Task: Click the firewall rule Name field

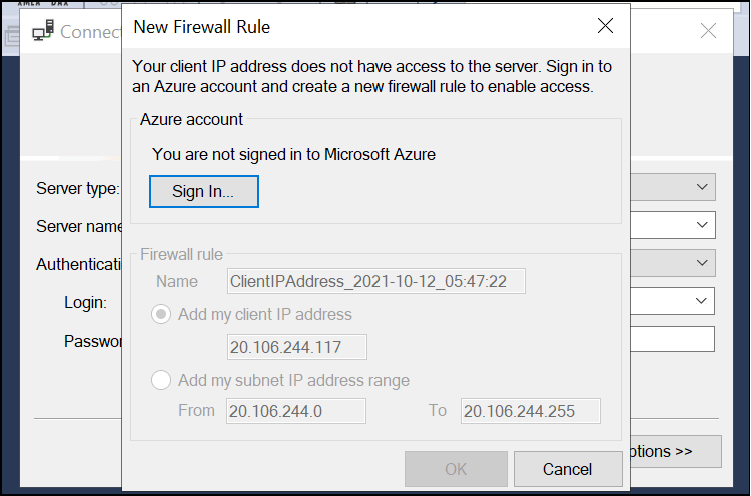Action: pos(376,281)
